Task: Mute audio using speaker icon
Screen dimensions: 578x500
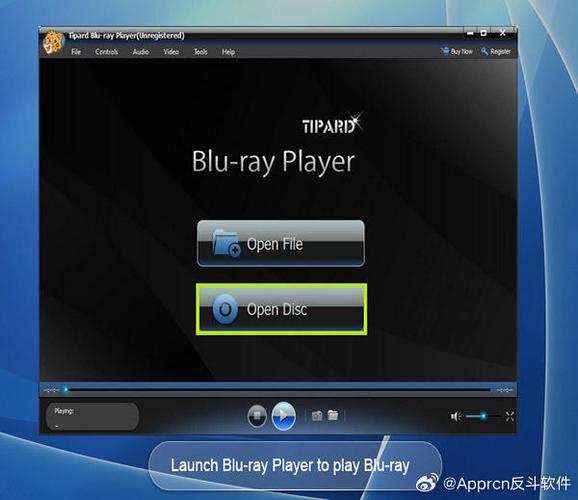Action: pyautogui.click(x=456, y=416)
